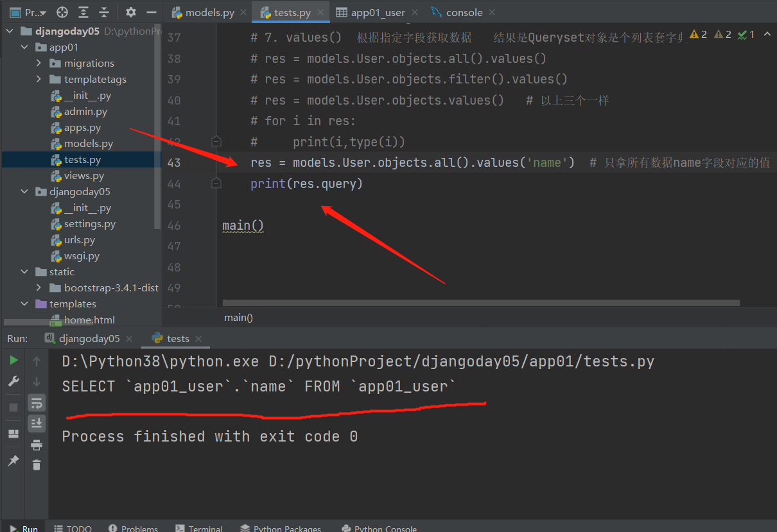Viewport: 777px width, 532px height.
Task: Hide the Project panel with minus icon
Action: (x=152, y=12)
